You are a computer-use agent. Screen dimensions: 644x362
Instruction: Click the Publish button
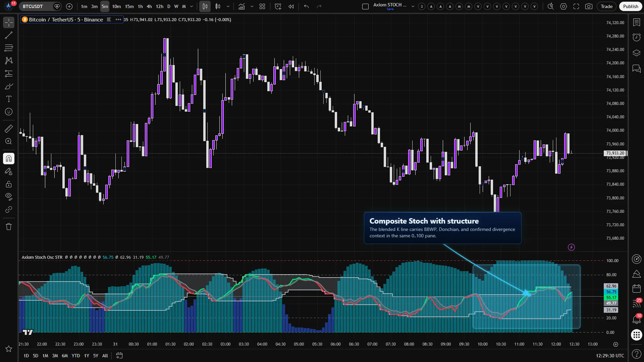tap(631, 6)
